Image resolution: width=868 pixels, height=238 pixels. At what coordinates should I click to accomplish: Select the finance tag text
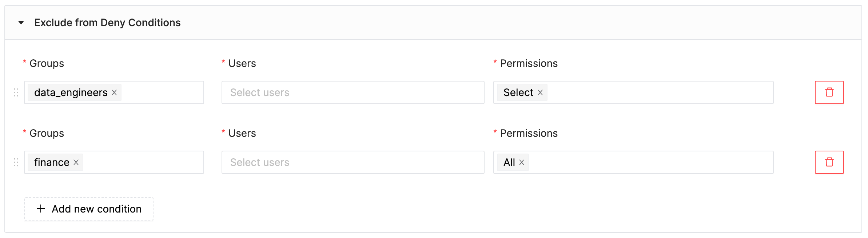point(52,162)
